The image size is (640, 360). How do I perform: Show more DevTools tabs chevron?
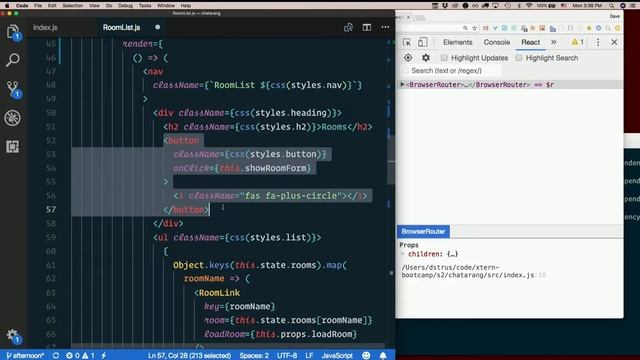pos(553,42)
